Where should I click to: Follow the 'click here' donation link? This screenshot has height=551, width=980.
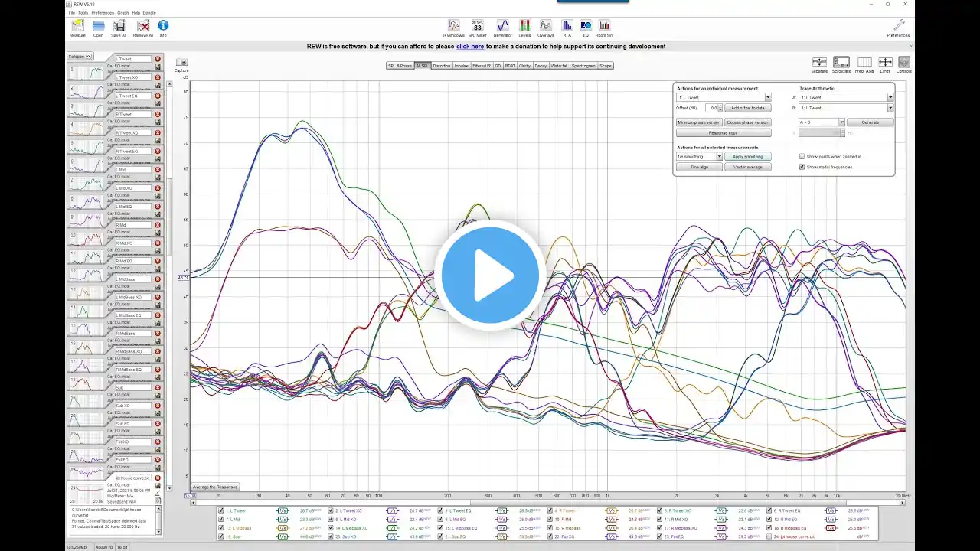pos(470,47)
